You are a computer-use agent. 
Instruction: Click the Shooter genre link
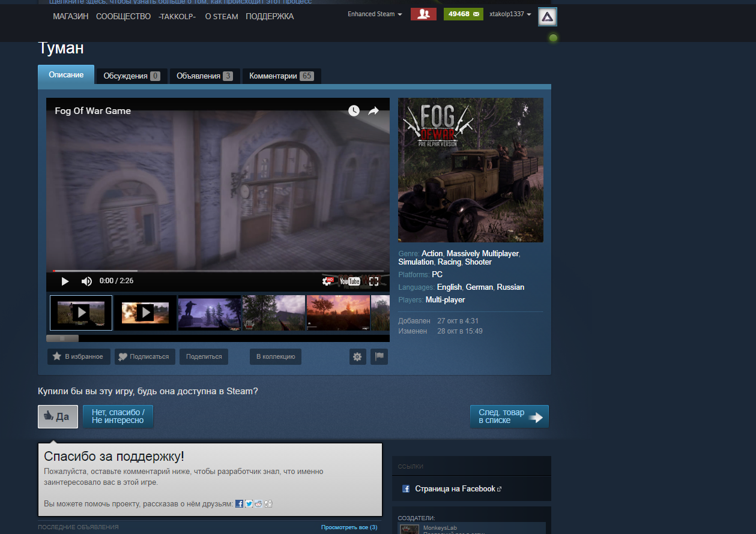(x=478, y=262)
